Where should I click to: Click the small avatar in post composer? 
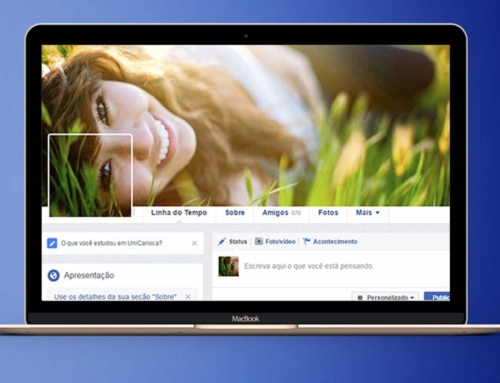(229, 266)
